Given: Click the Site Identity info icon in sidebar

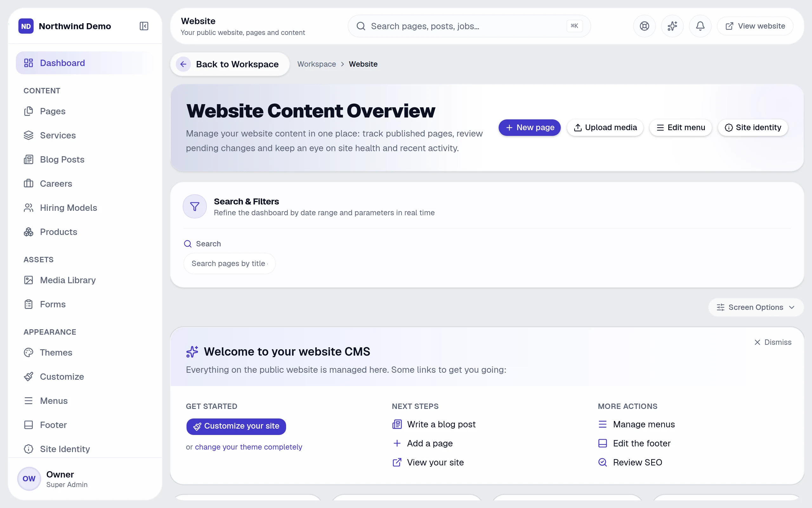Looking at the screenshot, I should click(x=29, y=449).
